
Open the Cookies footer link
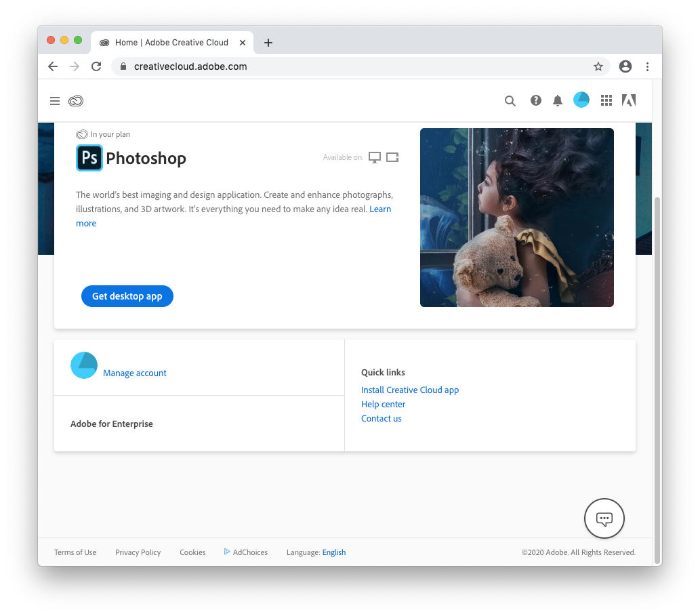tap(193, 552)
